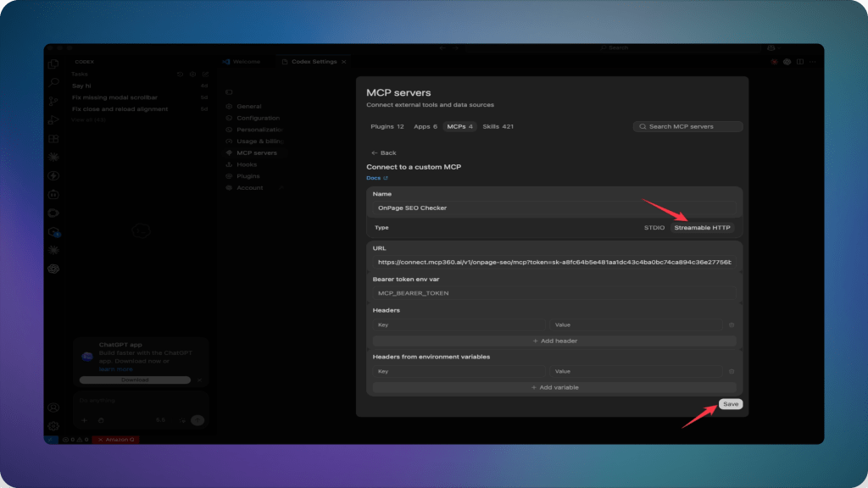868x488 pixels.
Task: Open the Explorer icon in activity bar
Action: pyautogui.click(x=53, y=64)
